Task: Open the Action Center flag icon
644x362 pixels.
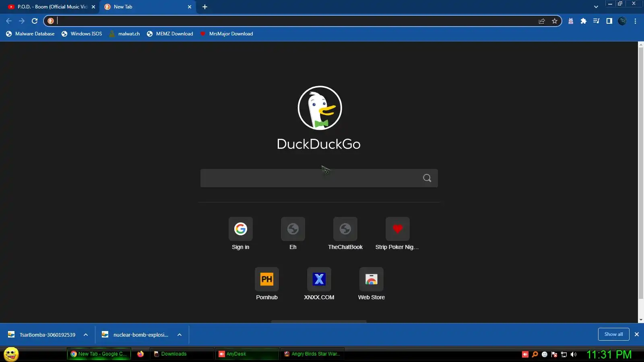Action: tap(554, 354)
